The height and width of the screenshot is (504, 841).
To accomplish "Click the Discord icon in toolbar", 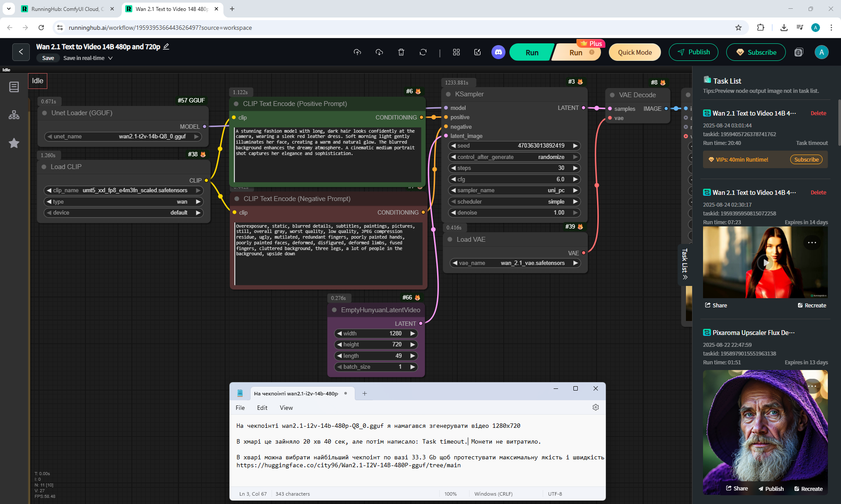I will click(498, 53).
